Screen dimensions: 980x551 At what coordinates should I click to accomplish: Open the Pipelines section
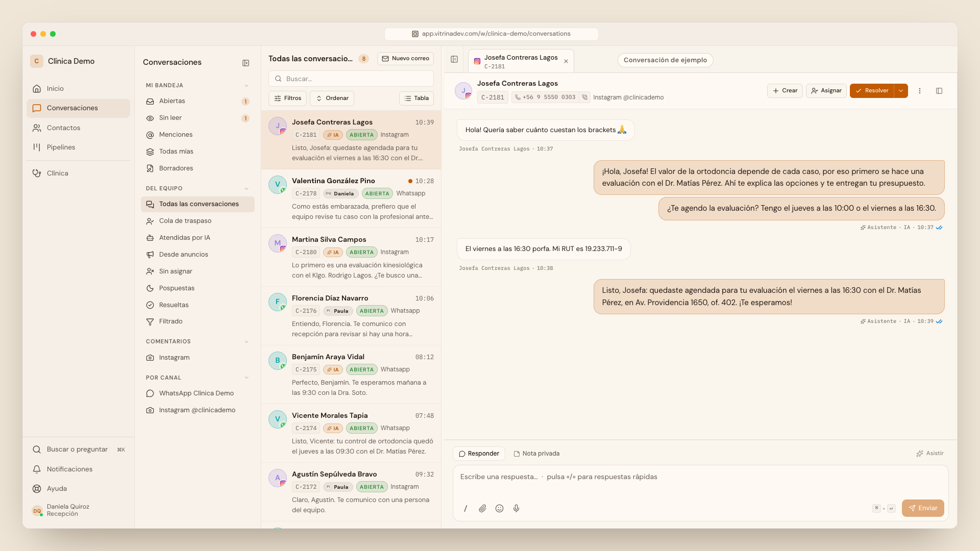tap(79, 147)
